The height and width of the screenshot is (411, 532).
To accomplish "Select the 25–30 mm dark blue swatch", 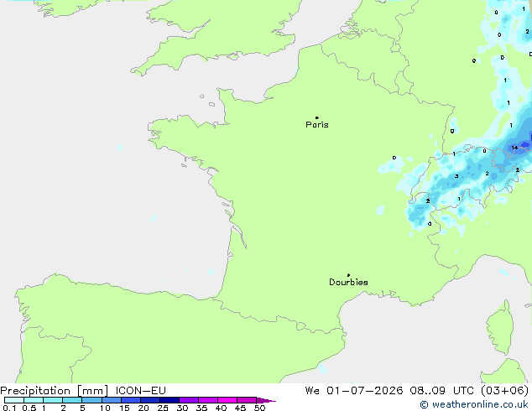I will [x=170, y=400].
